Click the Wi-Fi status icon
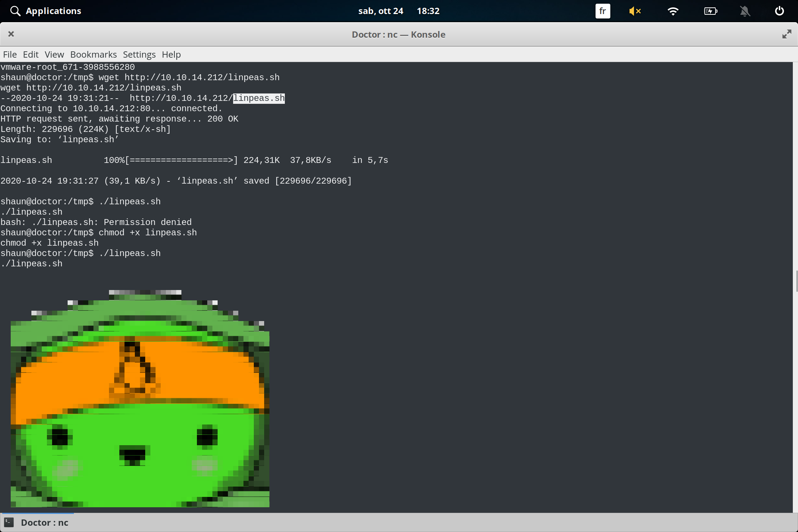This screenshot has height=532, width=798. coord(673,11)
